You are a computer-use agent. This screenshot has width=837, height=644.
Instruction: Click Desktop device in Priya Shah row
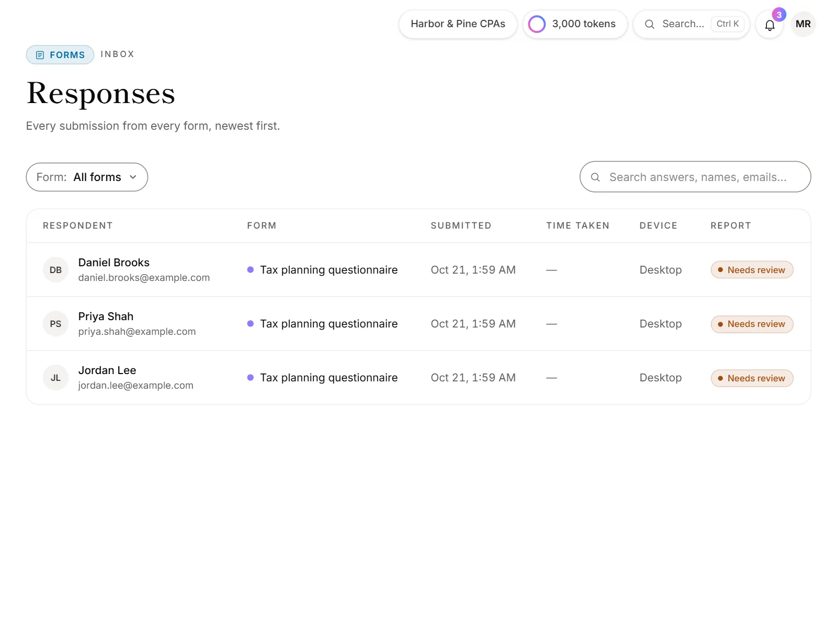point(660,324)
